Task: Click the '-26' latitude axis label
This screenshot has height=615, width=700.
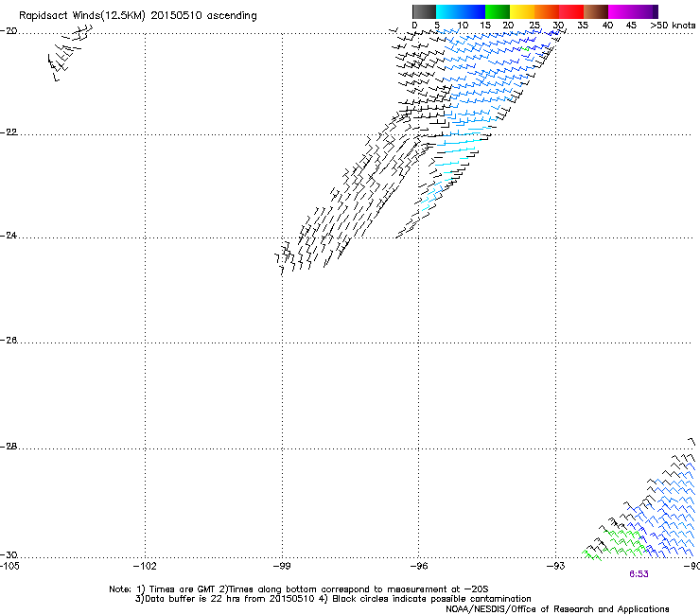Action: coord(9,341)
